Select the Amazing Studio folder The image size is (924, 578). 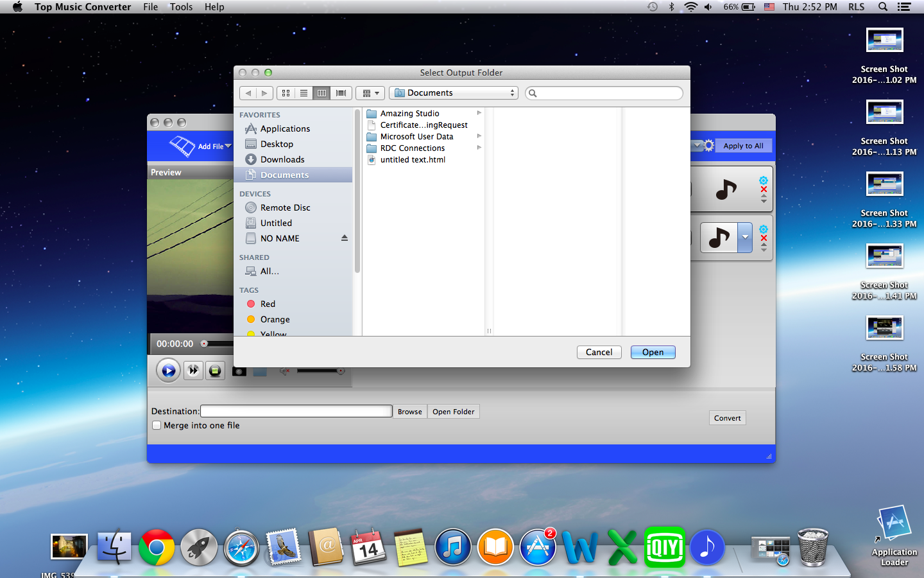(409, 114)
